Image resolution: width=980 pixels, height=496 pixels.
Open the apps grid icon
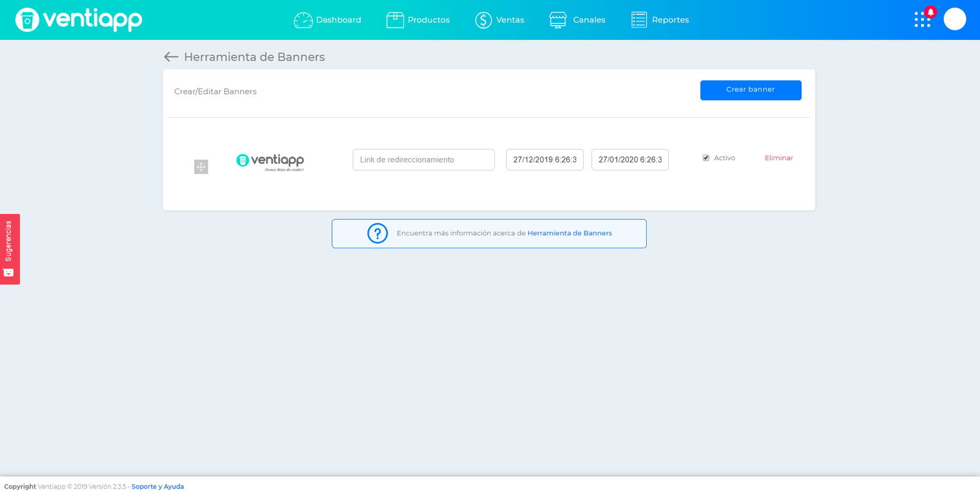[x=922, y=20]
